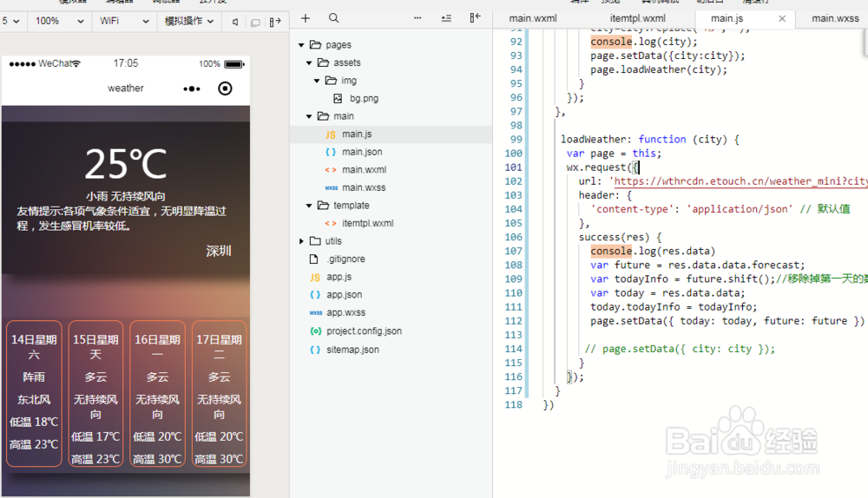Open file search with magnifier icon
868x498 pixels.
333,18
